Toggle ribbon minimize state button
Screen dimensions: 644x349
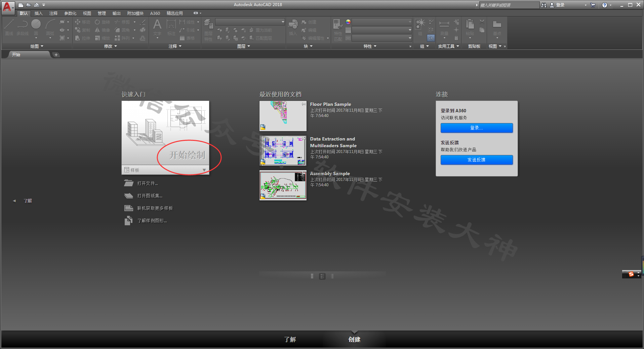coord(196,13)
